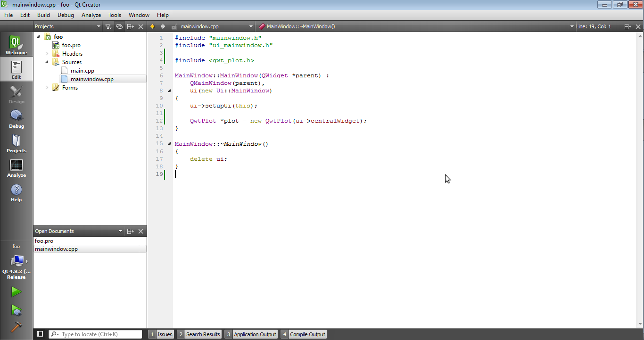Open the Welcome mode
Image resolution: width=644 pixels, height=340 pixels.
click(16, 44)
